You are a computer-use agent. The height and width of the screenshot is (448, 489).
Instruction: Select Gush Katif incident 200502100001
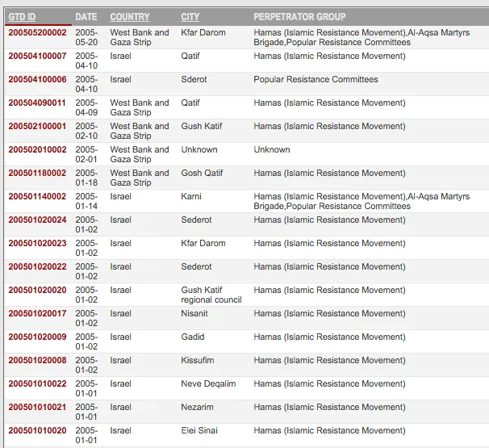tap(37, 127)
